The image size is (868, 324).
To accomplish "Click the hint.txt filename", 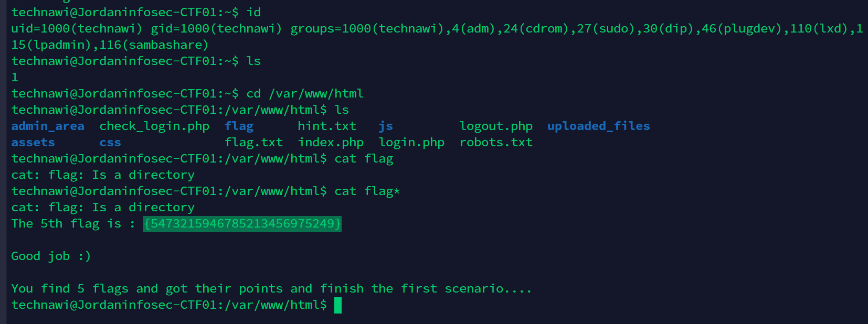I will (327, 126).
